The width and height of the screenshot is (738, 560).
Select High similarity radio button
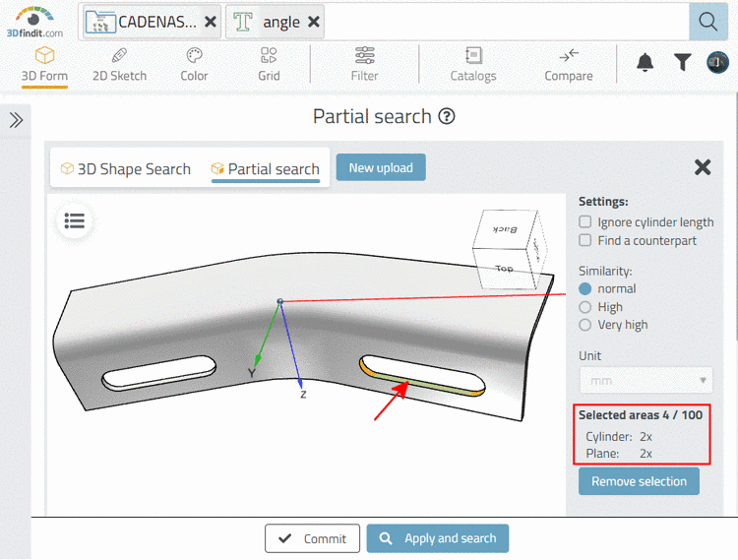coord(585,307)
